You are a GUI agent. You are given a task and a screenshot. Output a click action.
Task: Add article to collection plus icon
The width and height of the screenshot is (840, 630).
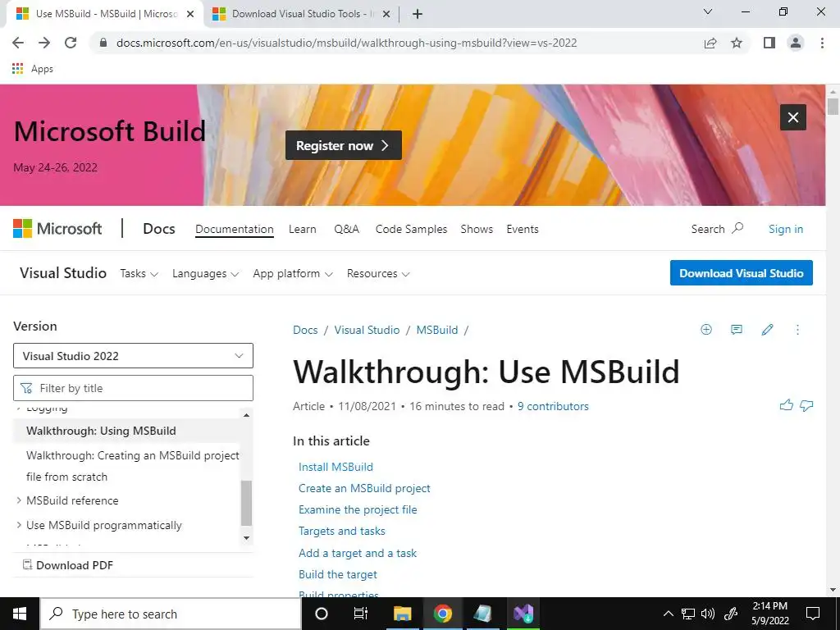click(706, 330)
